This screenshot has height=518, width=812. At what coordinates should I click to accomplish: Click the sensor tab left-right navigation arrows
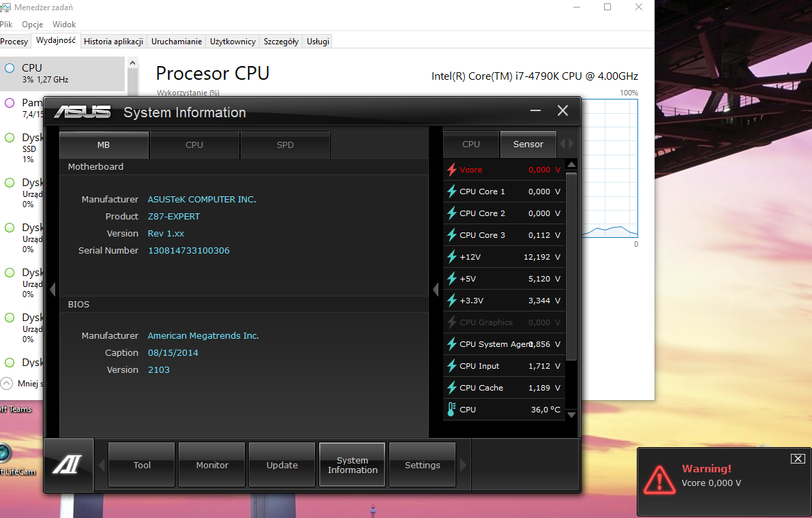[567, 144]
